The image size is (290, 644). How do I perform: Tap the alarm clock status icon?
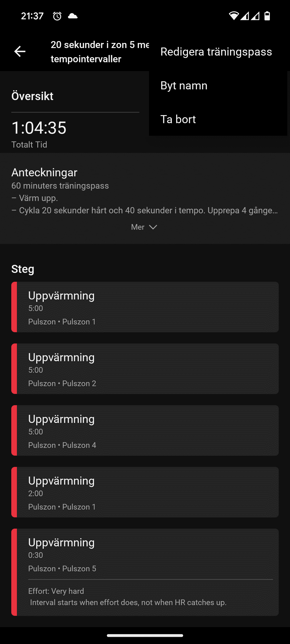click(57, 16)
